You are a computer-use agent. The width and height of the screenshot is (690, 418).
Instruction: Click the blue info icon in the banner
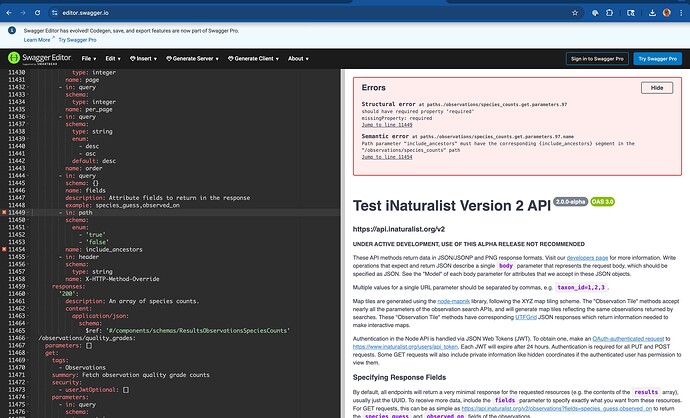pyautogui.click(x=12, y=30)
